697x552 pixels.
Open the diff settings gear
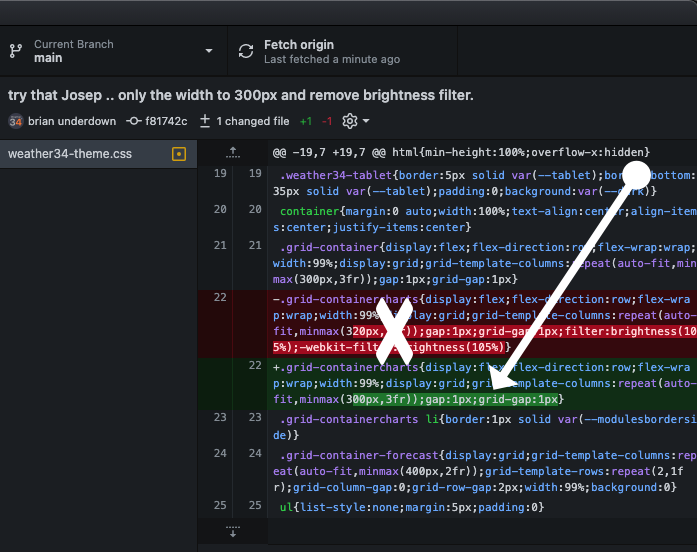click(350, 121)
